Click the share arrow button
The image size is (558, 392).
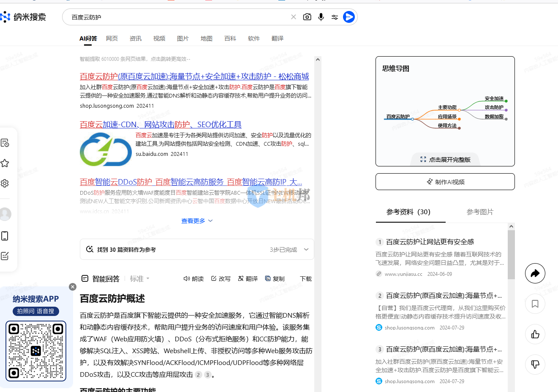click(x=535, y=273)
